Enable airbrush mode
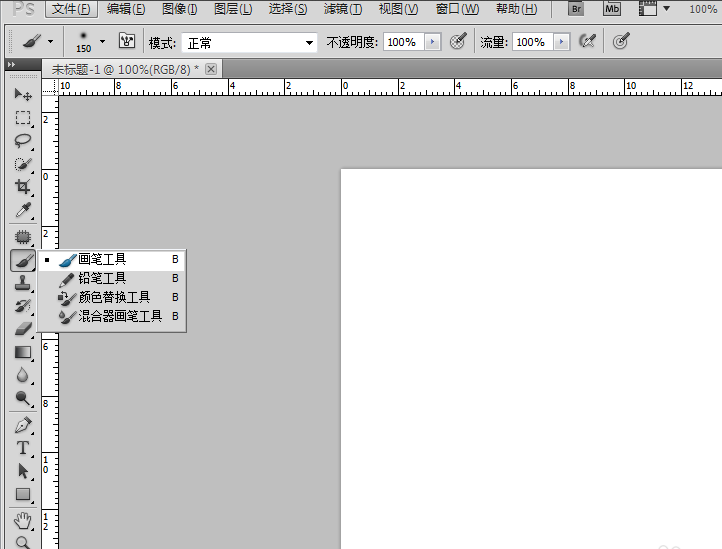This screenshot has height=549, width=722. pos(588,41)
